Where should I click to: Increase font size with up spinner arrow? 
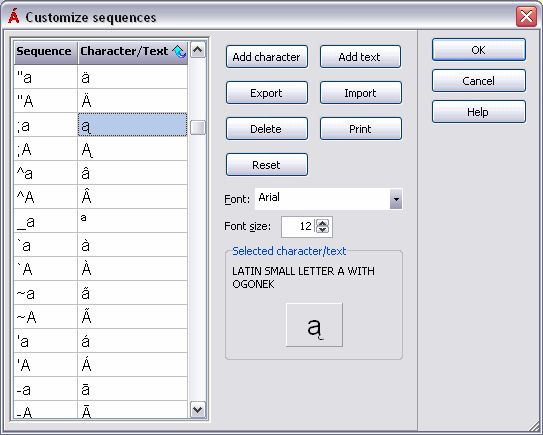click(x=322, y=223)
